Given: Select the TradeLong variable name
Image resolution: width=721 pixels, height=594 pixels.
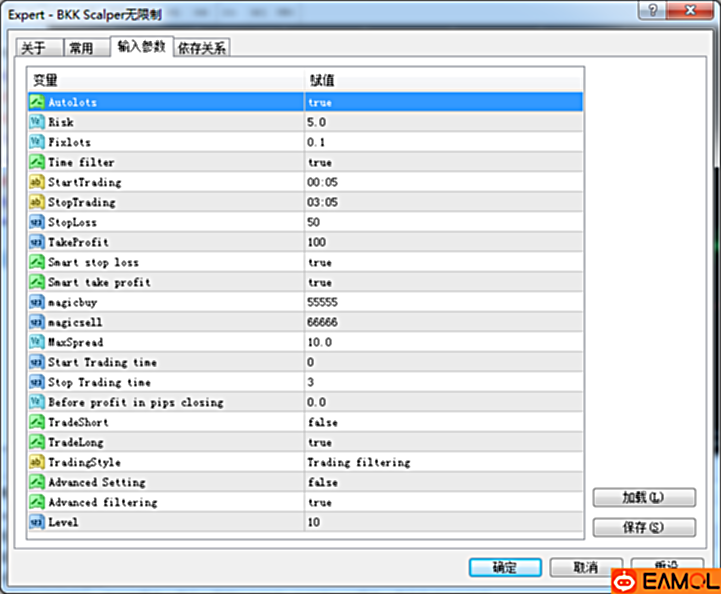Looking at the screenshot, I should click(x=76, y=442).
